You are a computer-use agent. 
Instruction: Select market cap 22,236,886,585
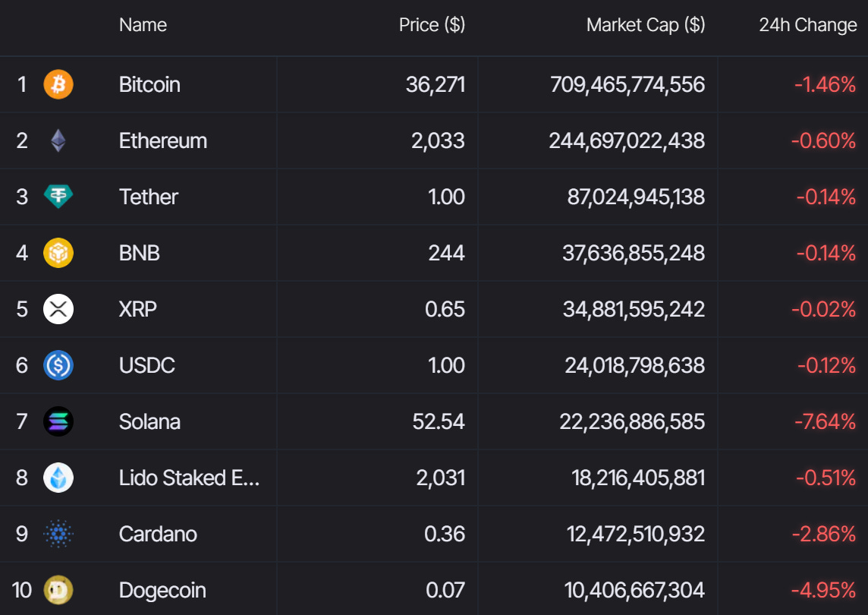pos(632,421)
